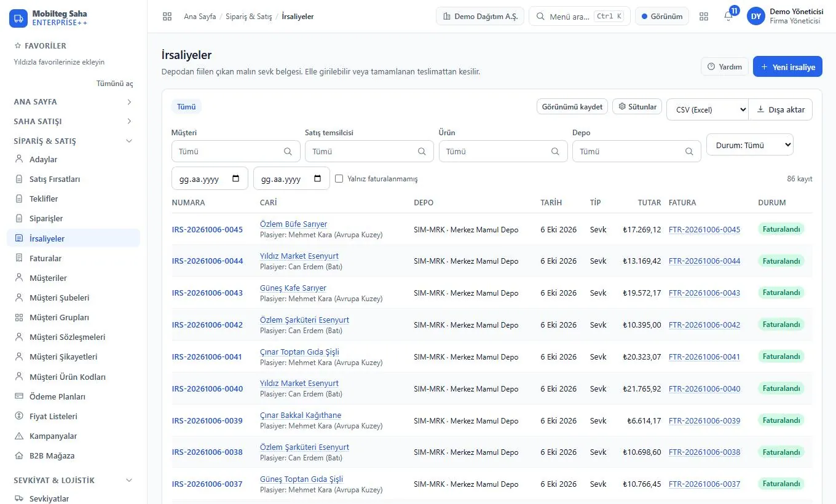This screenshot has height=504, width=836.
Task: Collapse the SİPARİŞ & SATIŞ sidebar section
Action: [73, 141]
